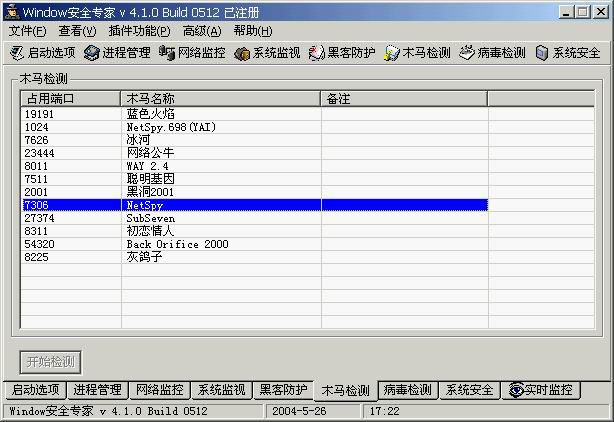Click the 2004-5-26 date in status bar
The width and height of the screenshot is (614, 422).
[299, 411]
